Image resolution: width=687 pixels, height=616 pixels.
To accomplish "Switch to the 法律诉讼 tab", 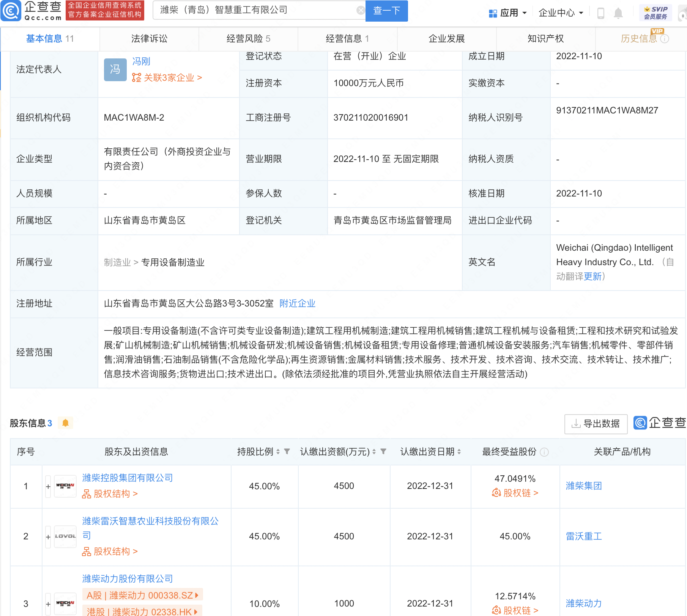I will pos(149,39).
